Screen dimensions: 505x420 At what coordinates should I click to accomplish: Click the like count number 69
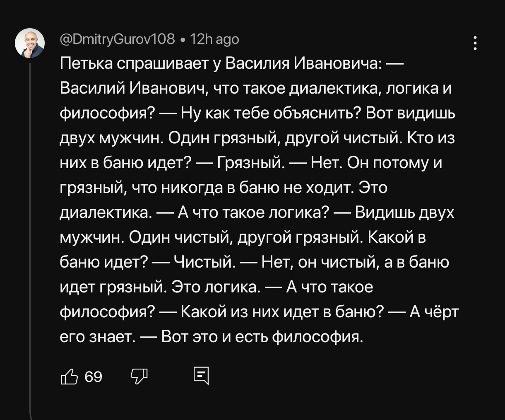[93, 377]
